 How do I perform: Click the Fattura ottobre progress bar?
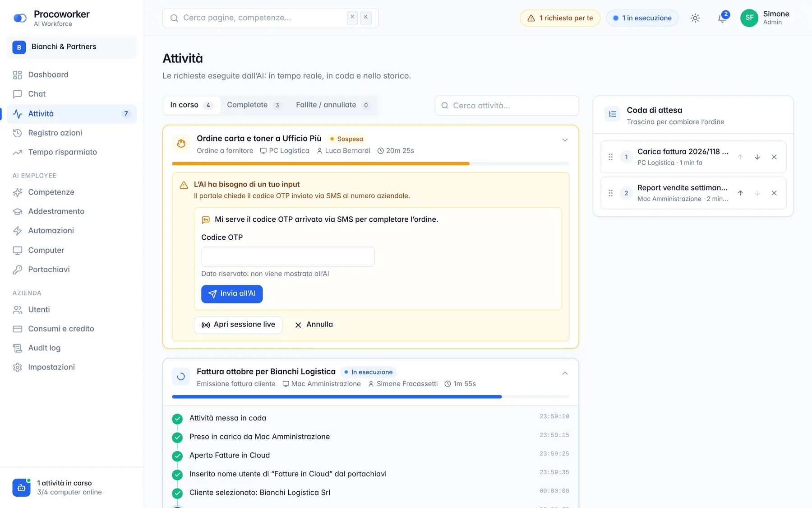[x=370, y=397]
